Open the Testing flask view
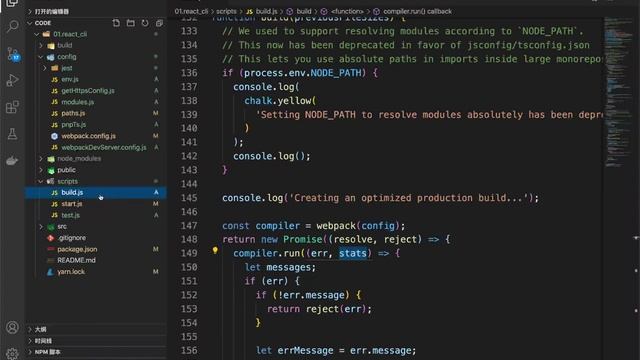Screen dimensions: 640x360 point(12,133)
